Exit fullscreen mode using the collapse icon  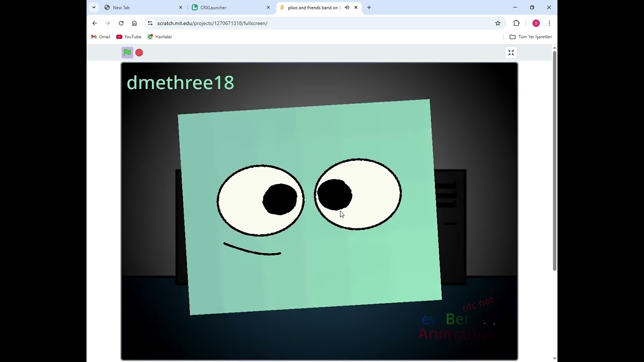pyautogui.click(x=511, y=53)
